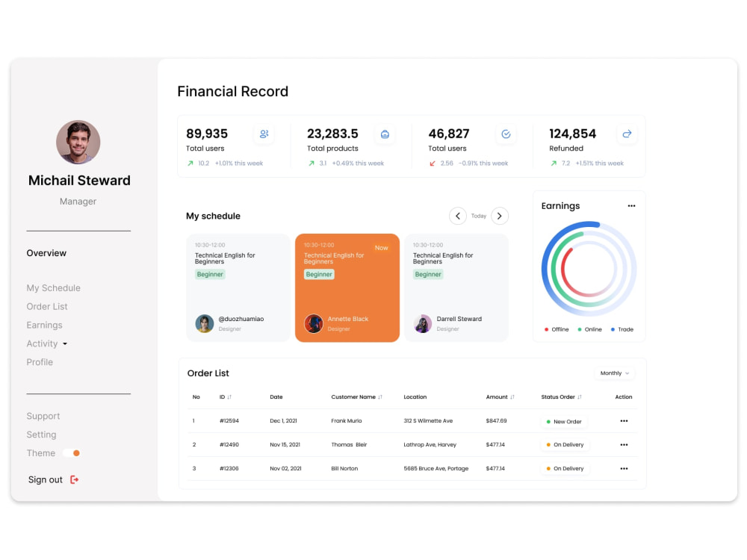Click the Total users people icon
The image size is (747, 560).
264,134
